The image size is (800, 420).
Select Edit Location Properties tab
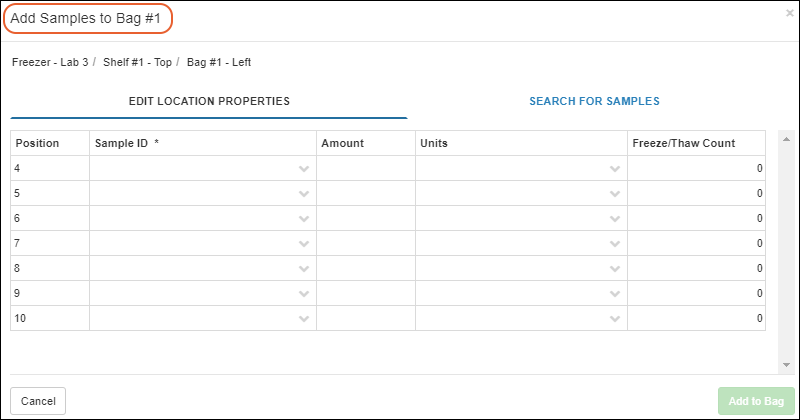[x=209, y=101]
